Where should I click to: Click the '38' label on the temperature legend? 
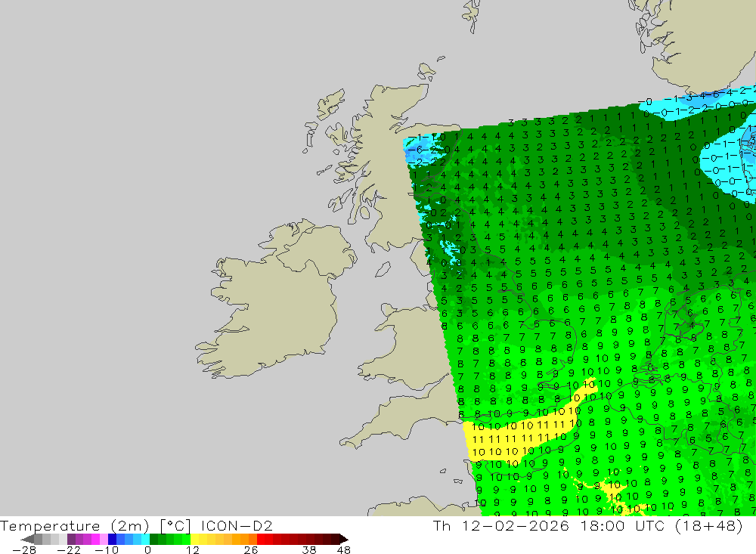[x=309, y=549]
